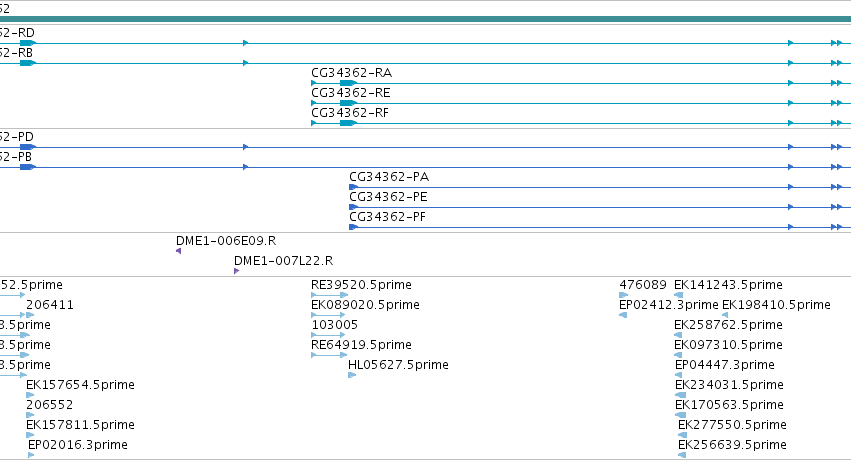The image size is (851, 460).
Task: Click the arrow glyph under 206552
Action: tap(30, 416)
